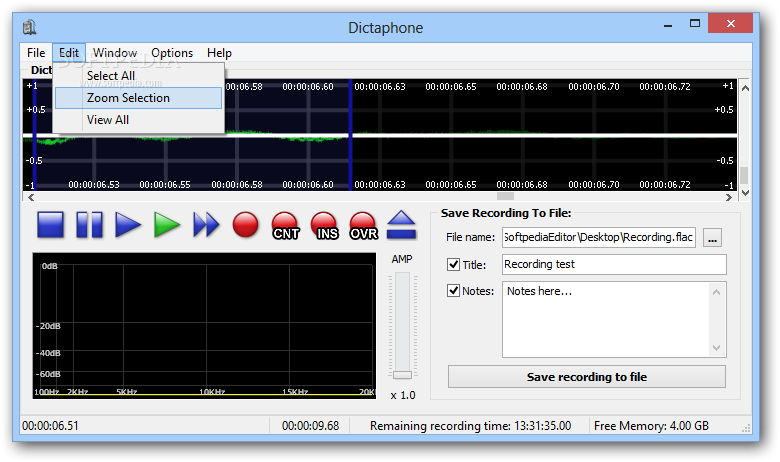
Task: Uncheck the Title checkbox
Action: [453, 264]
